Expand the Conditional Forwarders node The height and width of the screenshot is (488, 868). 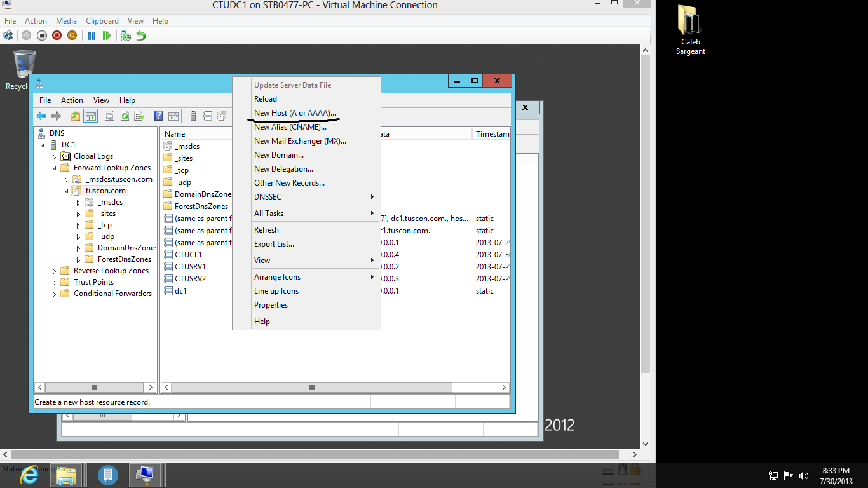(x=55, y=294)
